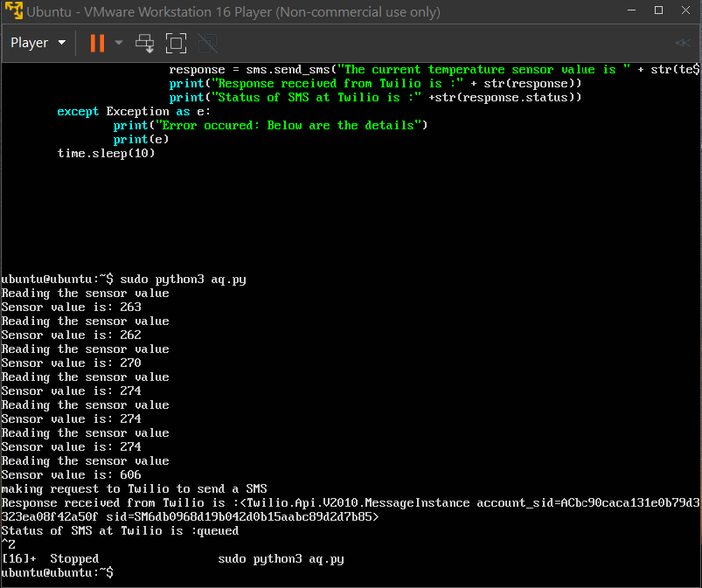Open the Player menu
This screenshot has width=702, height=588.
tap(38, 43)
